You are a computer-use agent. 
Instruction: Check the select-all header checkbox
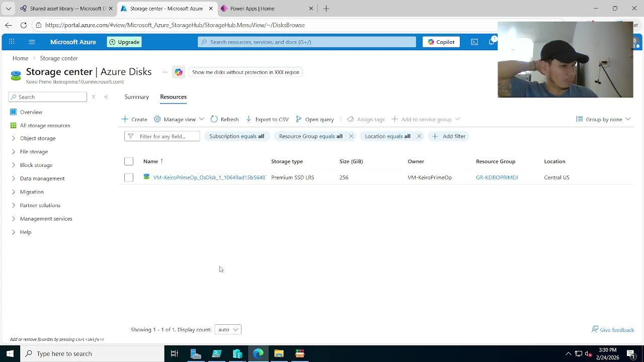tap(129, 161)
